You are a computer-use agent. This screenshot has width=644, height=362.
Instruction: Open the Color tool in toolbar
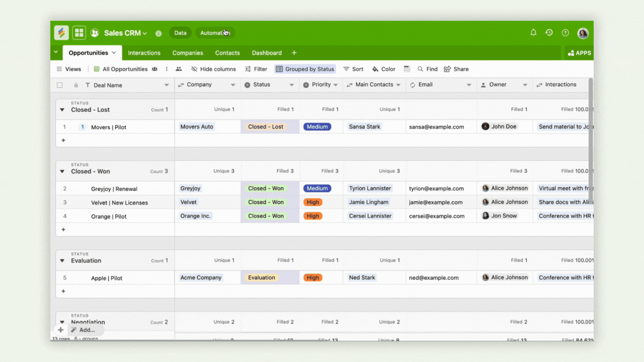[x=384, y=69]
